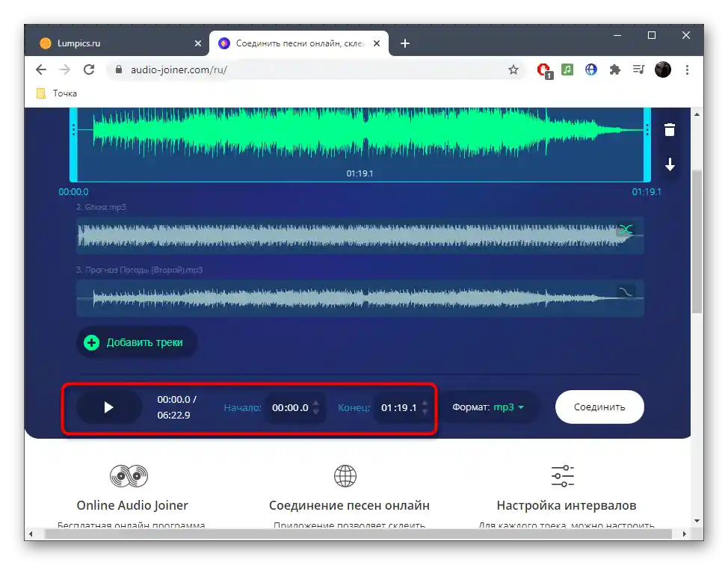728x565 pixels.
Task: Close the Lumpics.ru tab
Action: [198, 43]
